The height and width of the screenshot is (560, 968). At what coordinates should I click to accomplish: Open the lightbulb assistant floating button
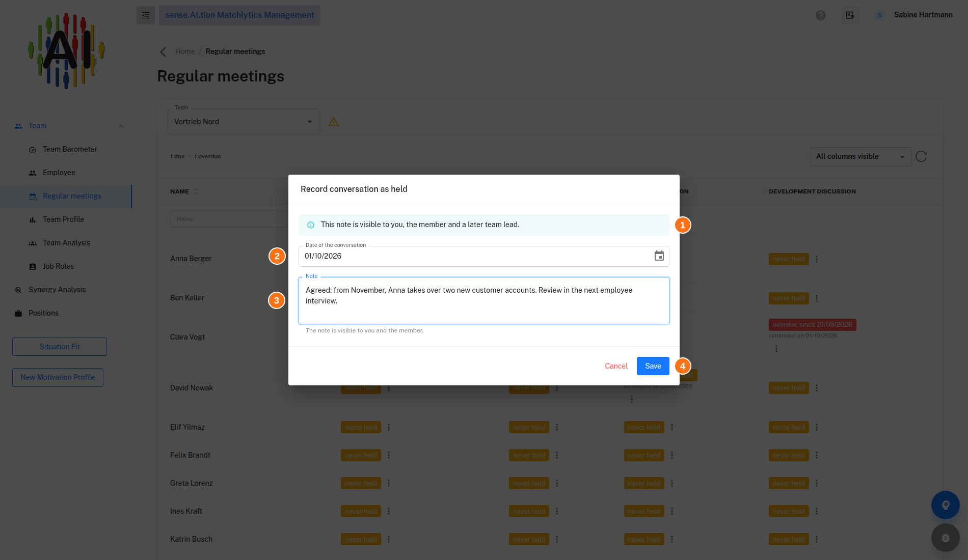coord(946,505)
